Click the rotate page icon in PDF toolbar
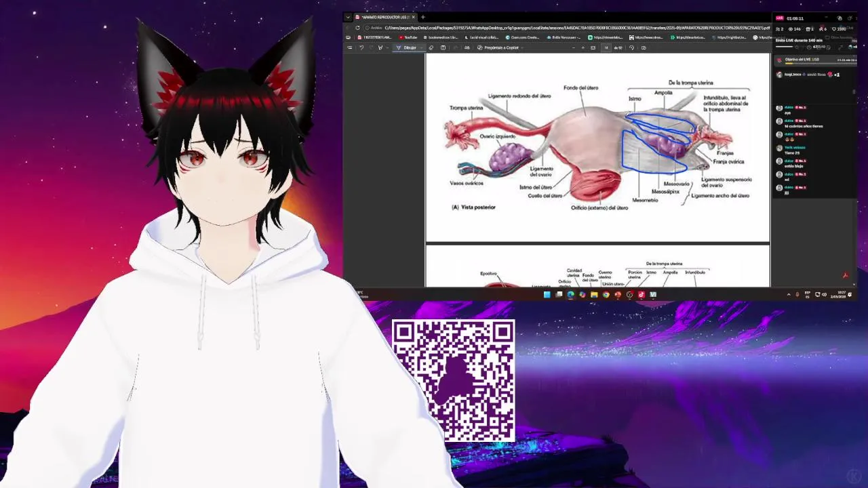The image size is (868, 488). click(631, 47)
